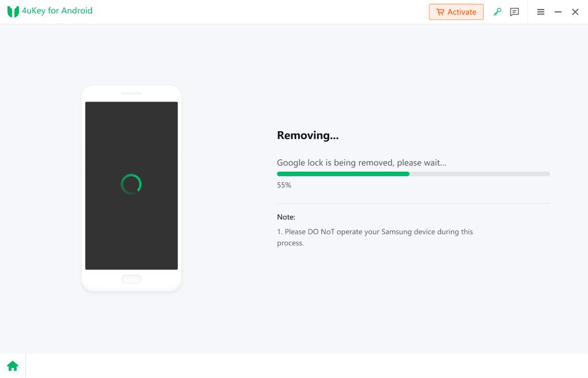Click the orange Activate button
This screenshot has height=378, width=588.
456,12
